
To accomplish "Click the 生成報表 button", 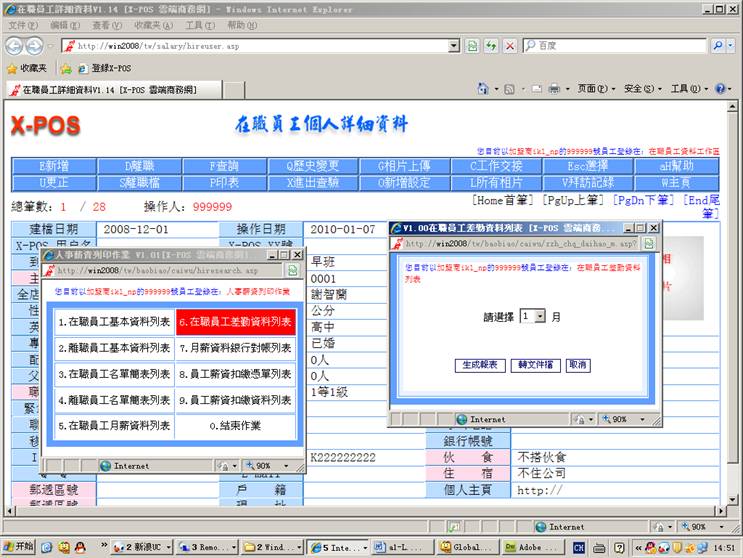I will [480, 365].
